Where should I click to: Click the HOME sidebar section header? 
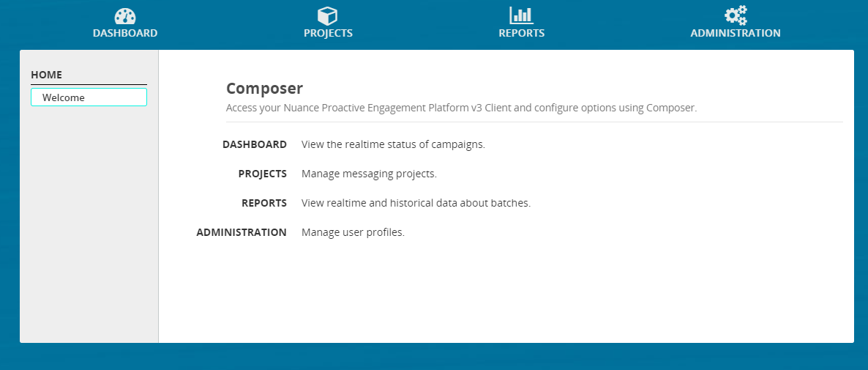tap(47, 75)
